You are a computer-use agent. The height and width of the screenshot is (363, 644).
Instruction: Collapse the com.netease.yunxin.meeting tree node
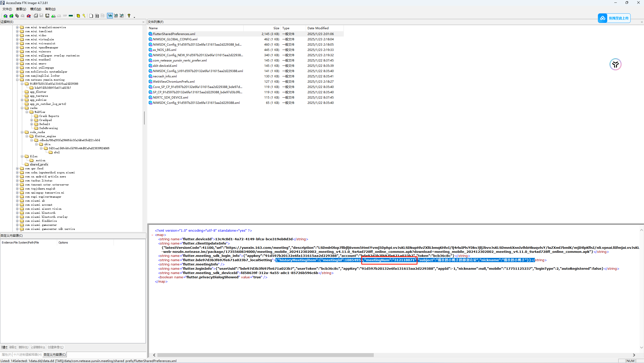tap(17, 80)
